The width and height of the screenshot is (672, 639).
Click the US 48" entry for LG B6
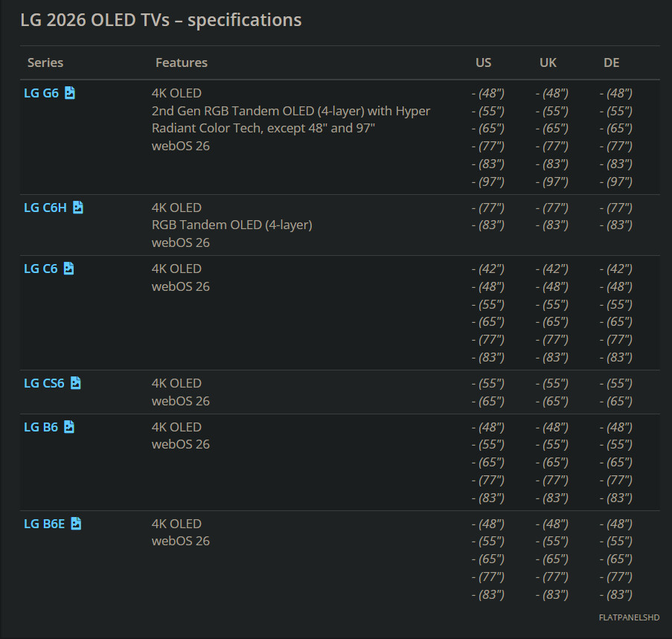click(488, 427)
